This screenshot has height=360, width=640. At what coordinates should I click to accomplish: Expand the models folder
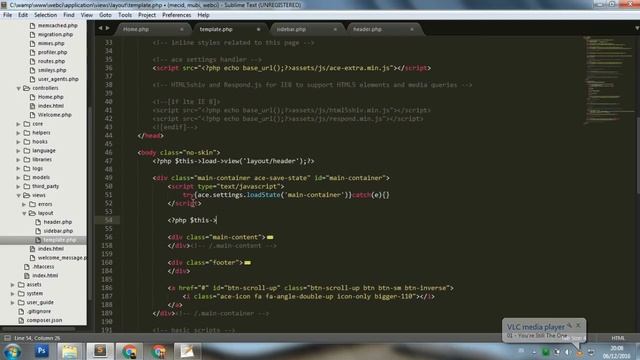(x=18, y=178)
